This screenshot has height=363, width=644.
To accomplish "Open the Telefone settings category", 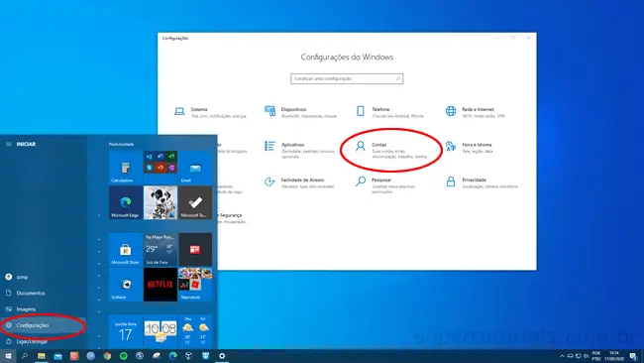I will point(389,112).
